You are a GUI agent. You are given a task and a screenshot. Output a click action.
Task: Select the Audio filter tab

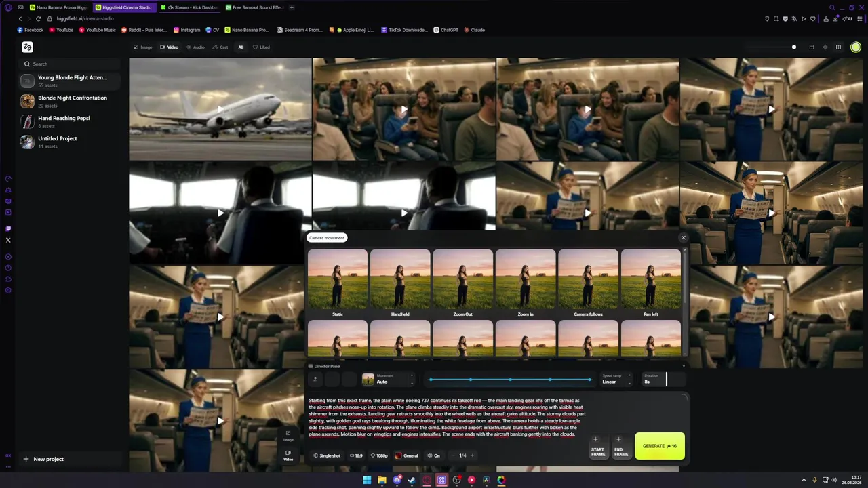[x=195, y=47]
